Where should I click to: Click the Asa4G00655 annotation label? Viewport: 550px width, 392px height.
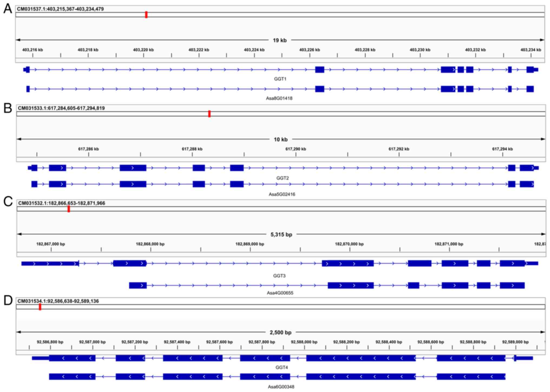[280, 293]
